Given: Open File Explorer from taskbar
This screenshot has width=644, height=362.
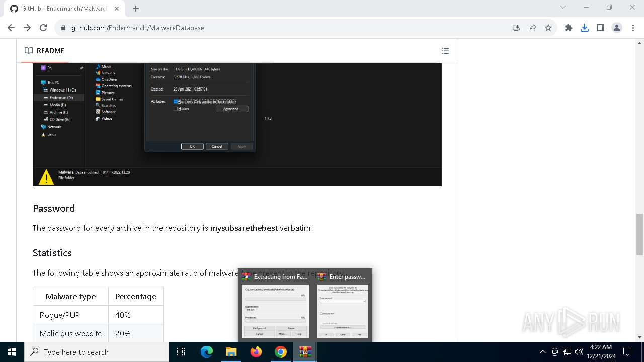Looking at the screenshot, I should (x=231, y=352).
